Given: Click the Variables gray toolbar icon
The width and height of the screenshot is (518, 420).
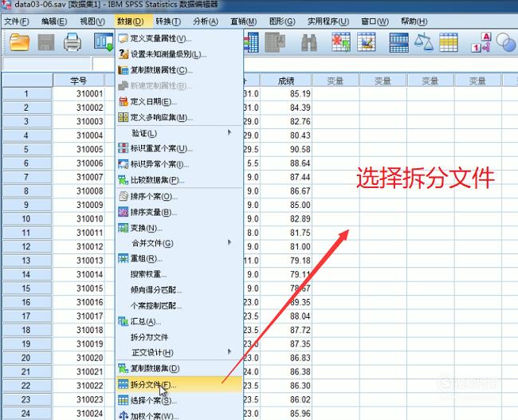Looking at the screenshot, I should click(x=275, y=42).
